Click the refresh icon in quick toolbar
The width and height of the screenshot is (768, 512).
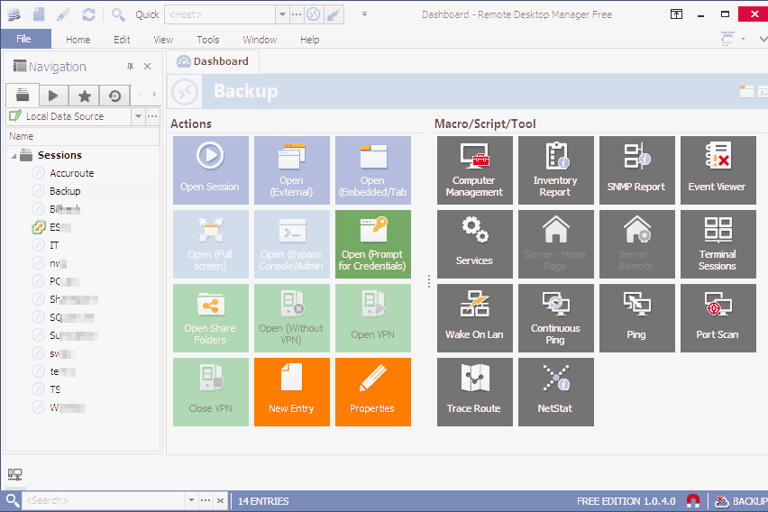tap(89, 14)
